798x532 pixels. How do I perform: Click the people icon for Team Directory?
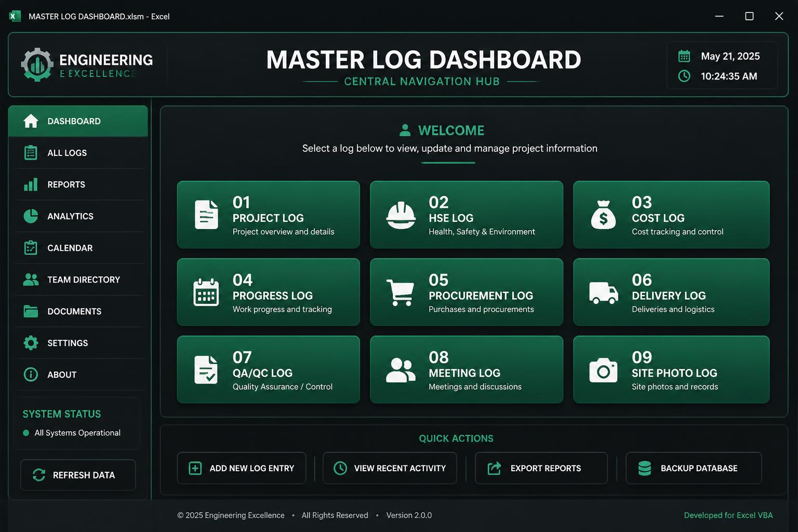[31, 280]
